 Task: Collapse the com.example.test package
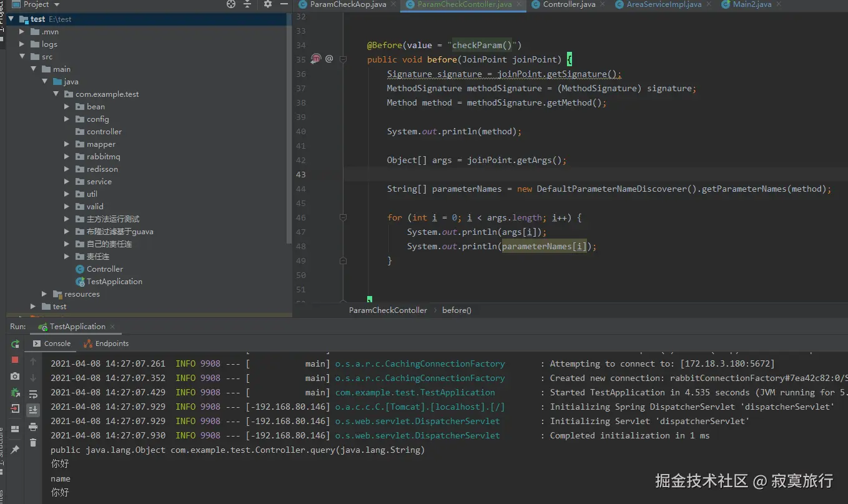tap(56, 94)
